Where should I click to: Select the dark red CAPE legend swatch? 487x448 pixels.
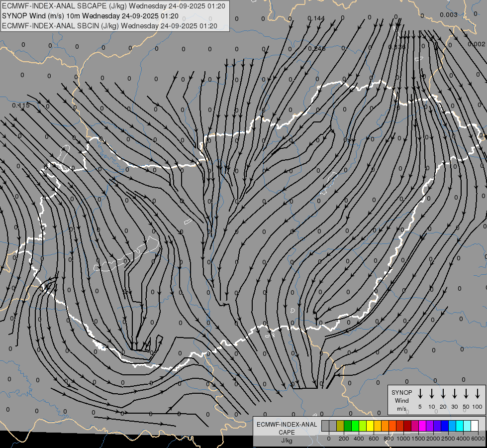407,426
